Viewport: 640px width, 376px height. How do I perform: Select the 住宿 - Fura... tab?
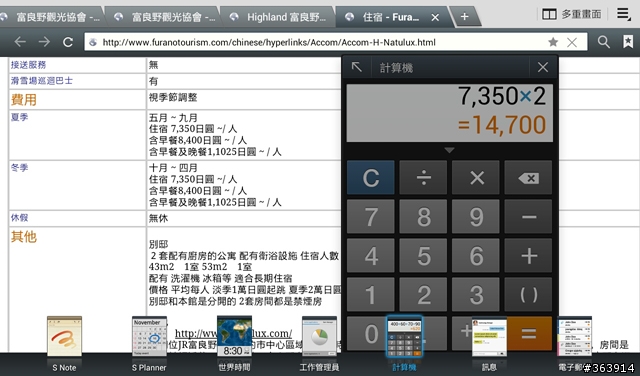click(390, 17)
